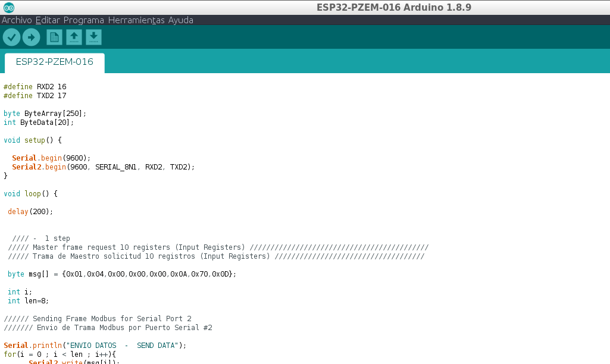Click the 'int i;' declaration
This screenshot has height=364, width=610.
20,292
